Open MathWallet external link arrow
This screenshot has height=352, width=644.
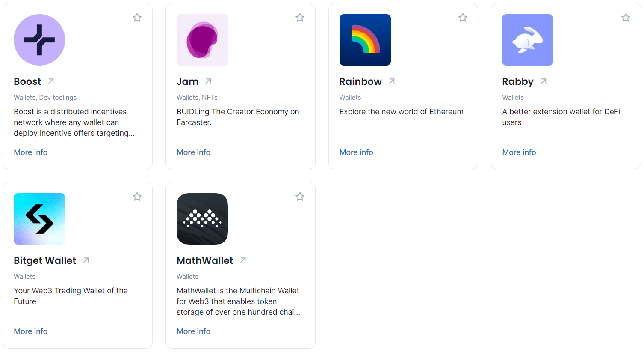coord(243,260)
